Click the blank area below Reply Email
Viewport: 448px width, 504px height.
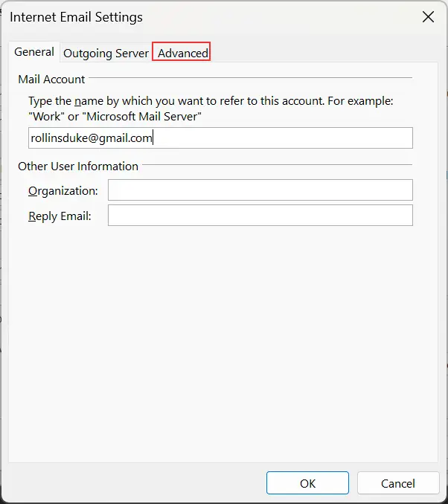point(223,335)
